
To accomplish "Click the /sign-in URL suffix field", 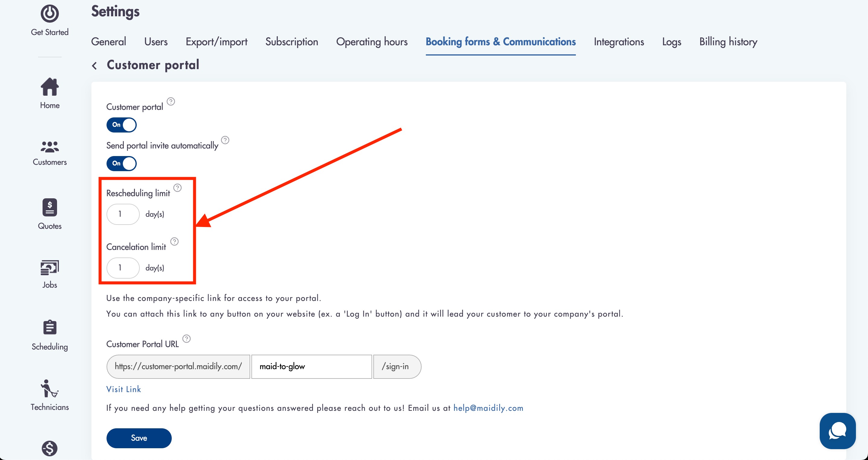I will [397, 367].
